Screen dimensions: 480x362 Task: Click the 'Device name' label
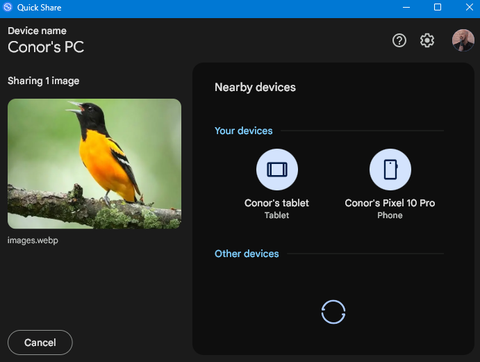point(37,31)
